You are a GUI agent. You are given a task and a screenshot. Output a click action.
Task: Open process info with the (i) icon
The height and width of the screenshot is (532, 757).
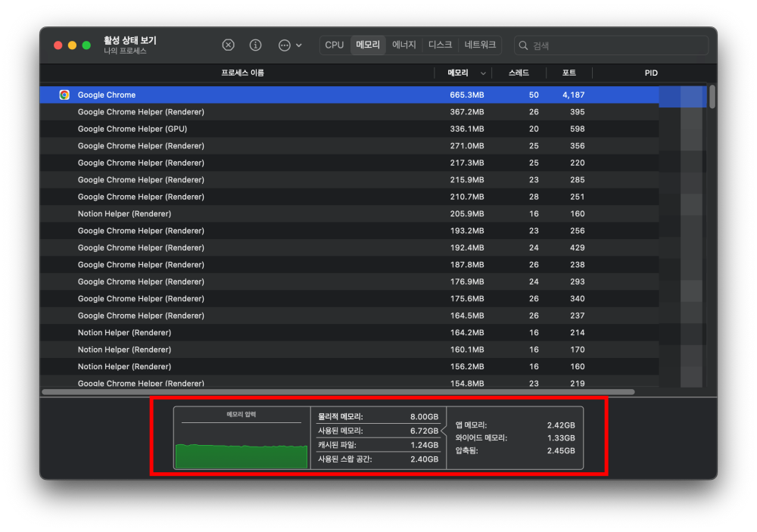[x=255, y=45]
